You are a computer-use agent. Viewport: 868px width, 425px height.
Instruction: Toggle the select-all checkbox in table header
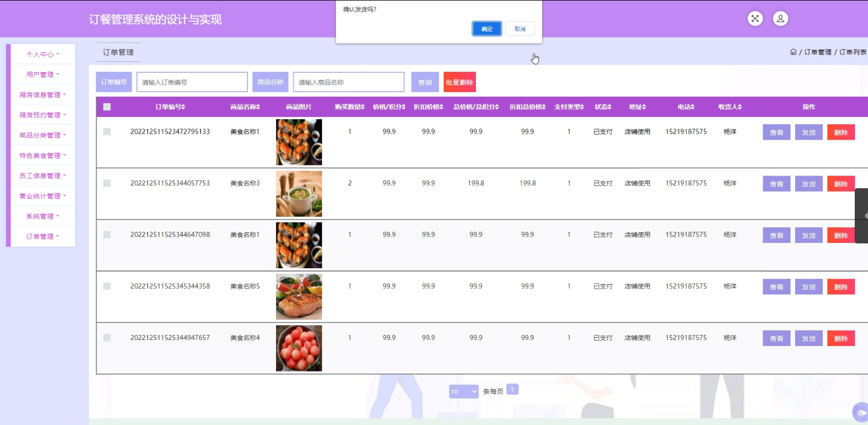tap(107, 107)
